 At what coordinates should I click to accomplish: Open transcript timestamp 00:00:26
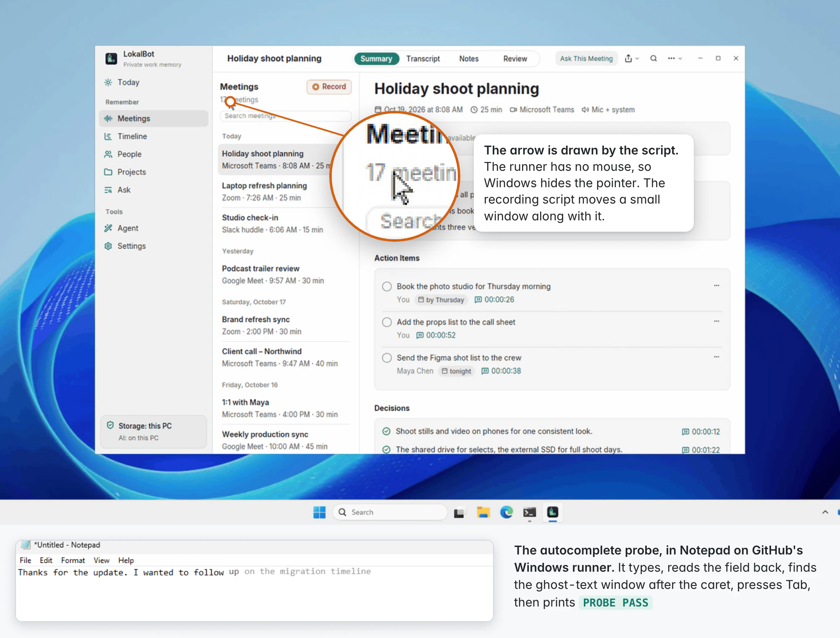coord(494,300)
